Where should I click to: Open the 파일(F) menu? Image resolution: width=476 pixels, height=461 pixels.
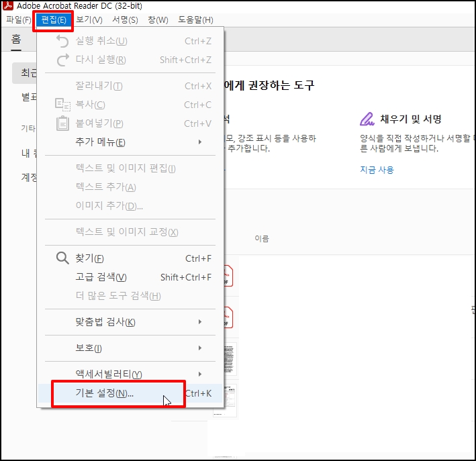click(19, 19)
